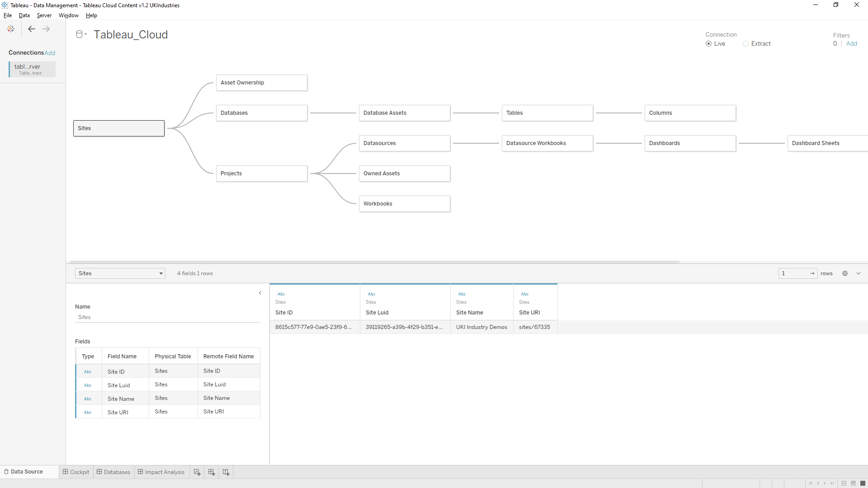
Task: Add a new filter via Add link
Action: pyautogui.click(x=852, y=43)
